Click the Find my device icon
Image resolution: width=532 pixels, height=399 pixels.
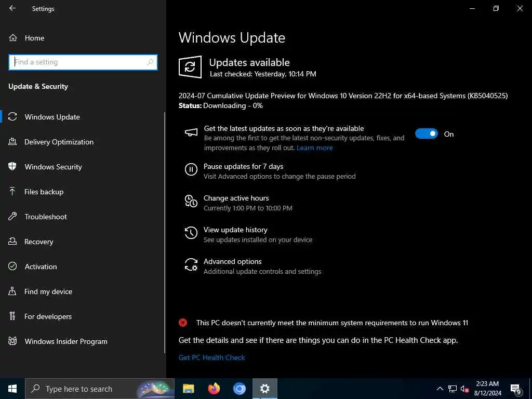pyautogui.click(x=12, y=291)
